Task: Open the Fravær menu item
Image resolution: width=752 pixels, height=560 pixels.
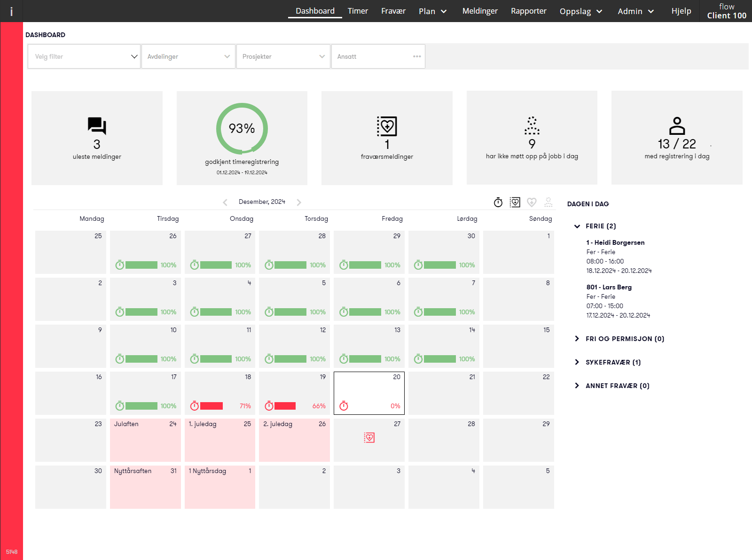Action: pyautogui.click(x=393, y=11)
